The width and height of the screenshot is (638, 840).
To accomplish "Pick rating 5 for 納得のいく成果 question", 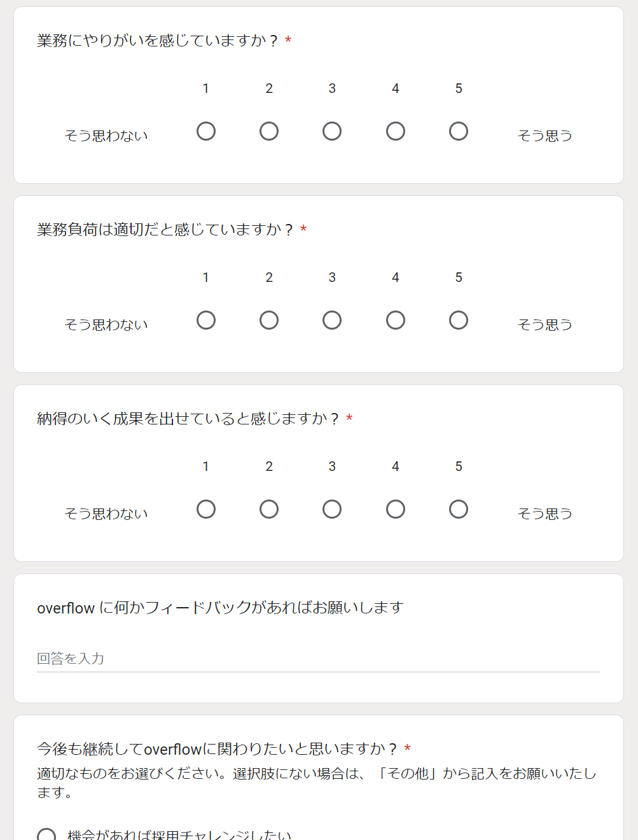I will click(x=459, y=509).
